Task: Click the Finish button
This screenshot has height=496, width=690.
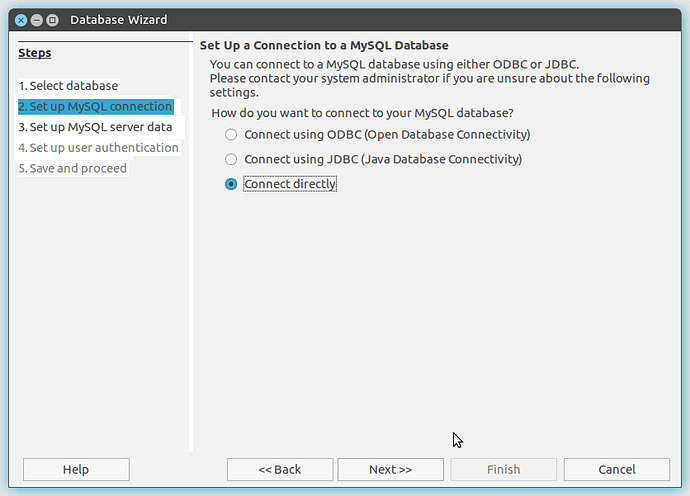Action: click(x=503, y=469)
